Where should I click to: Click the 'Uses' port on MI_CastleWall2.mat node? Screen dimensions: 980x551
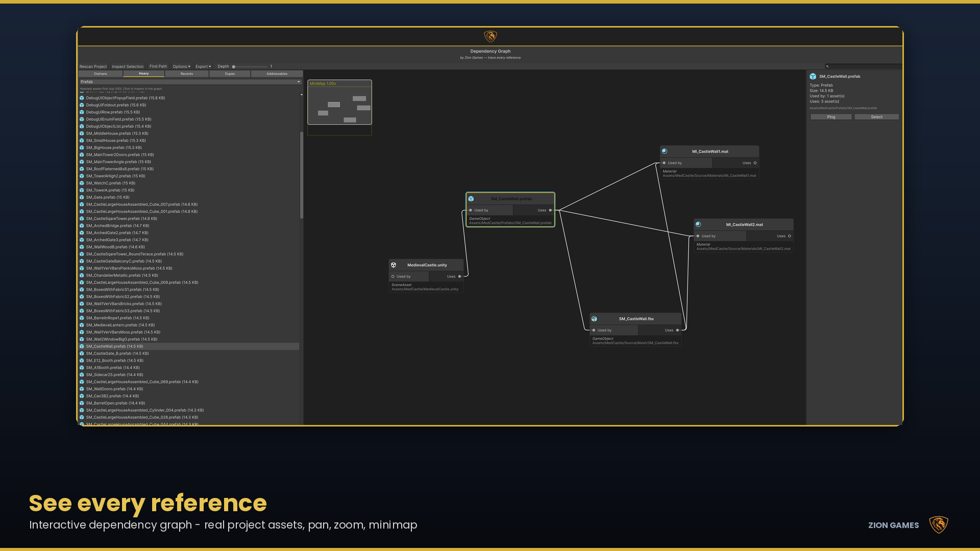[x=790, y=236]
